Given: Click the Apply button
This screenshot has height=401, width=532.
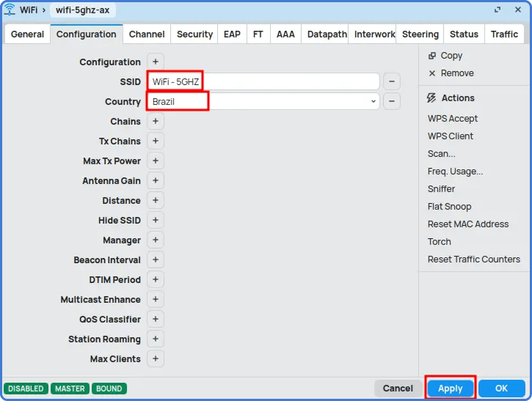Looking at the screenshot, I should click(451, 389).
